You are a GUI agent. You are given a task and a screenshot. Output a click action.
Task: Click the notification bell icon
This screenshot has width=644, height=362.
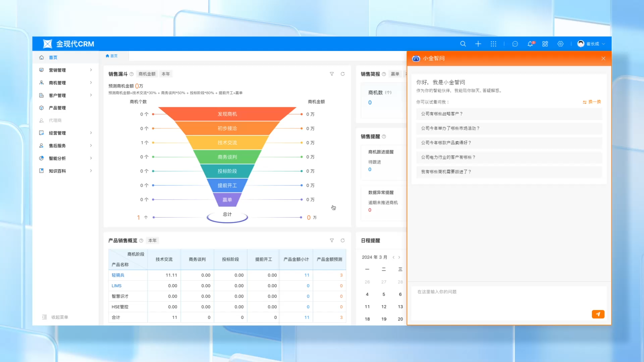(530, 44)
